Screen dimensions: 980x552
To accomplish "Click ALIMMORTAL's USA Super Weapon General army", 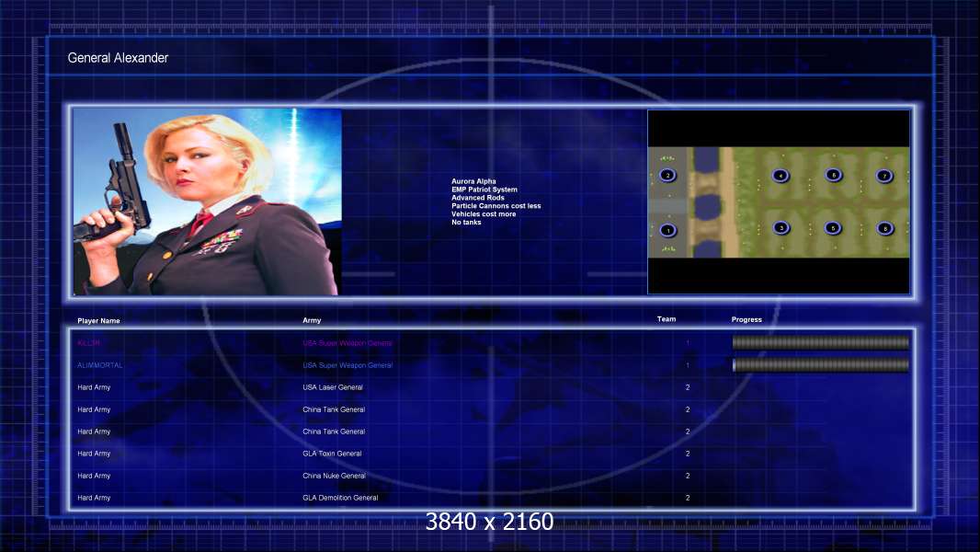I will pyautogui.click(x=348, y=365).
